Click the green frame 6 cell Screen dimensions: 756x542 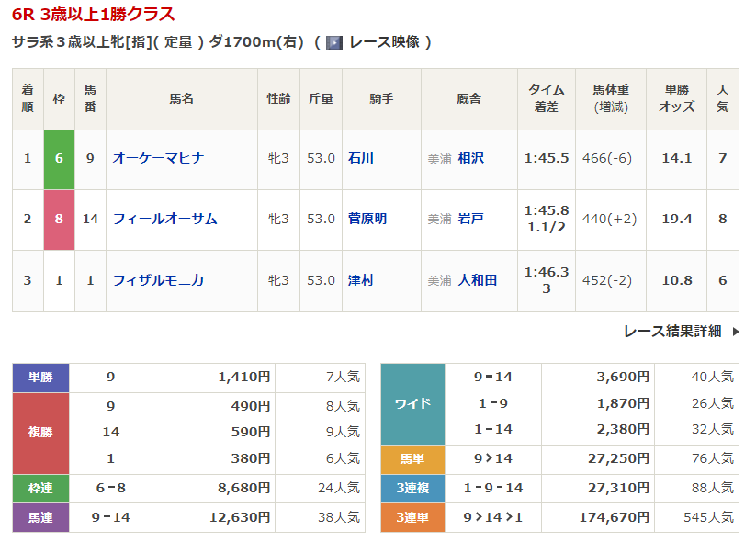click(59, 159)
